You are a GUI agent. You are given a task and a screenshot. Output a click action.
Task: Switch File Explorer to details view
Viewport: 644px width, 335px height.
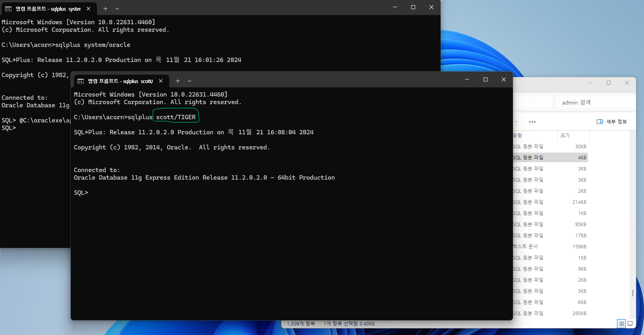click(x=621, y=323)
